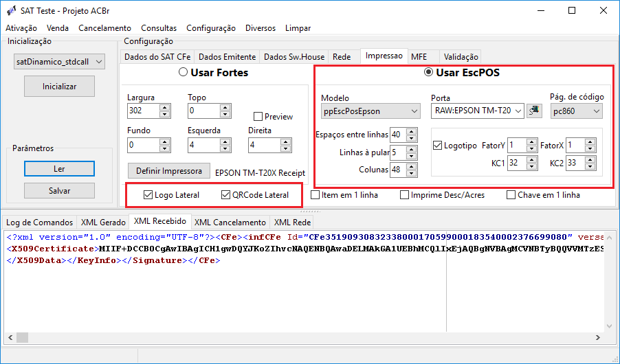Image resolution: width=620 pixels, height=364 pixels.
Task: Enable Chave em 1 linha checkbox
Action: pyautogui.click(x=511, y=195)
